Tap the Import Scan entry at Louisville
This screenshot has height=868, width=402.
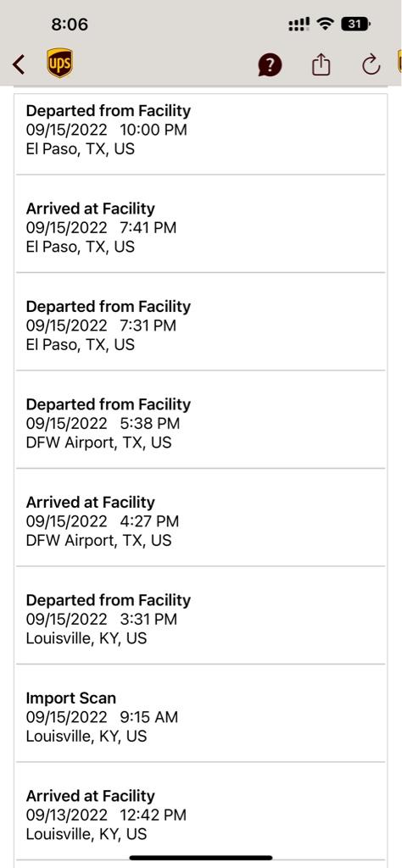point(200,714)
